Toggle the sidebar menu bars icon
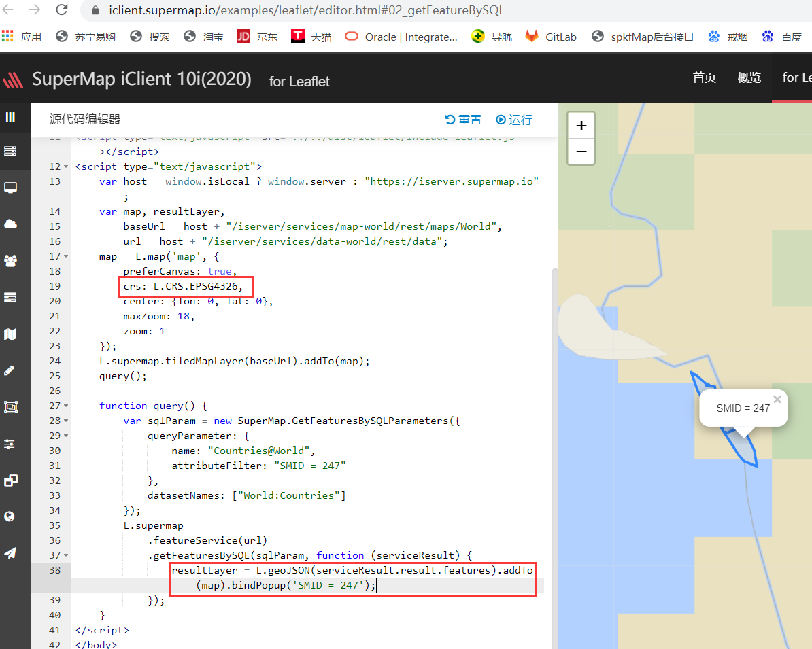The image size is (812, 649). coord(10,118)
